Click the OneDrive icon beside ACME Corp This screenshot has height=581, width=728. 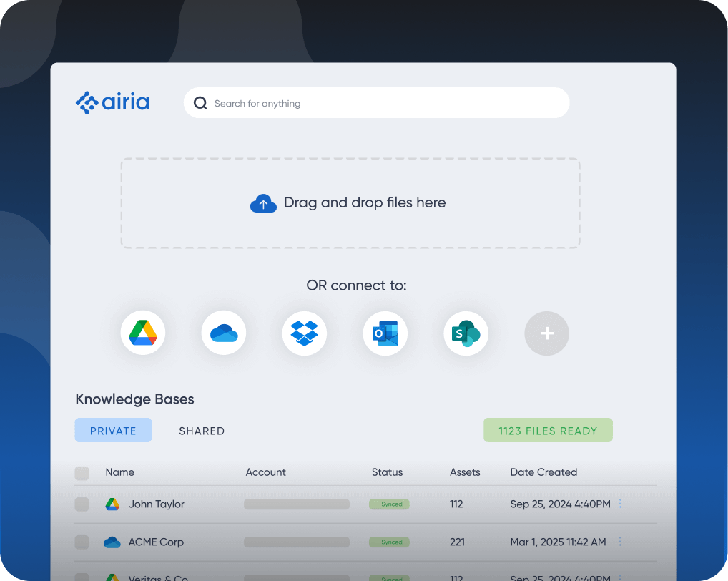coord(112,542)
